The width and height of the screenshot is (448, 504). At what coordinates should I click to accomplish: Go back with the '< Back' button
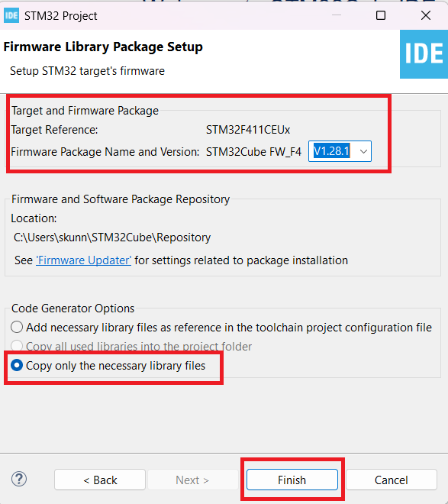[100, 480]
